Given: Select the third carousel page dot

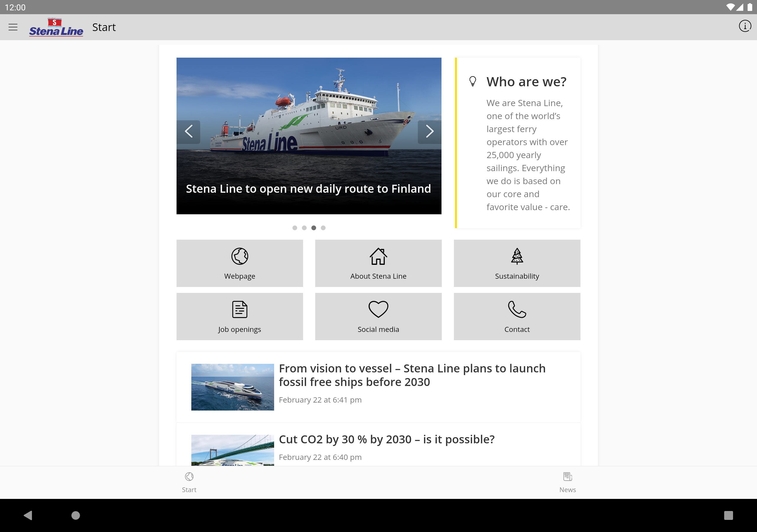Looking at the screenshot, I should (314, 228).
